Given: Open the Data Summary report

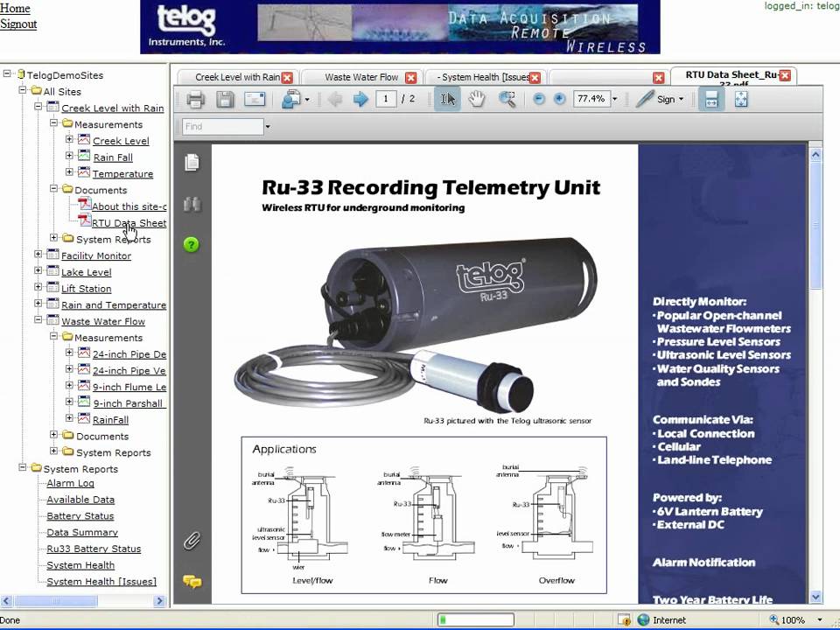Looking at the screenshot, I should click(82, 533).
